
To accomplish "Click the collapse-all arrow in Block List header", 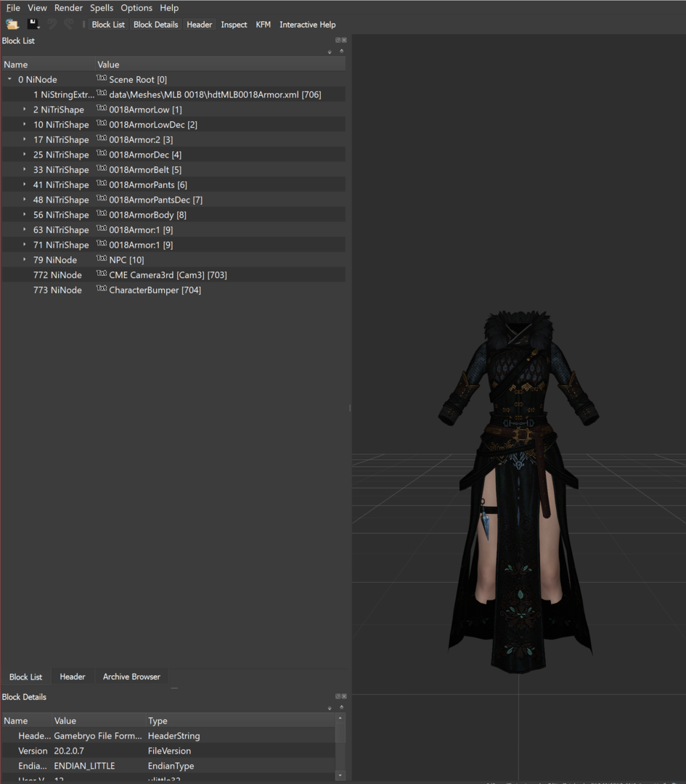I will (x=341, y=51).
